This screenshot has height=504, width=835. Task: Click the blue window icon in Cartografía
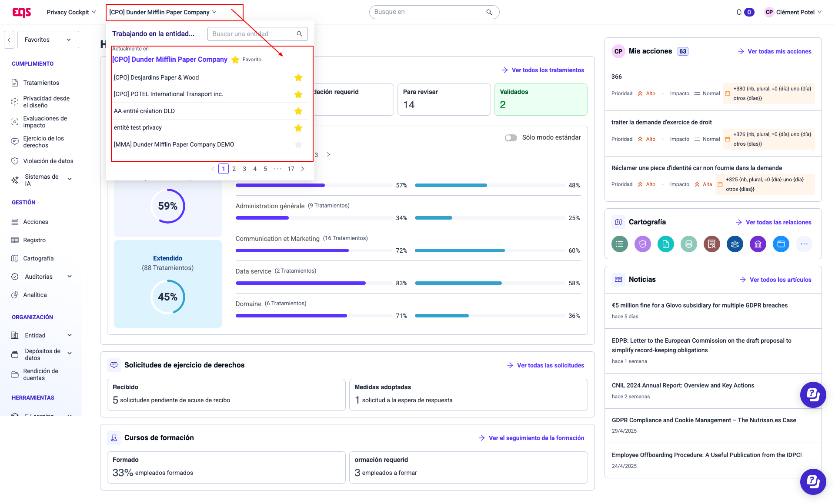(781, 244)
